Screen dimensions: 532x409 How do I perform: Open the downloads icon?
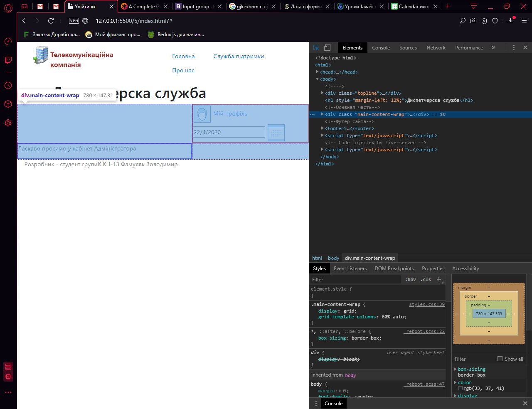[511, 21]
